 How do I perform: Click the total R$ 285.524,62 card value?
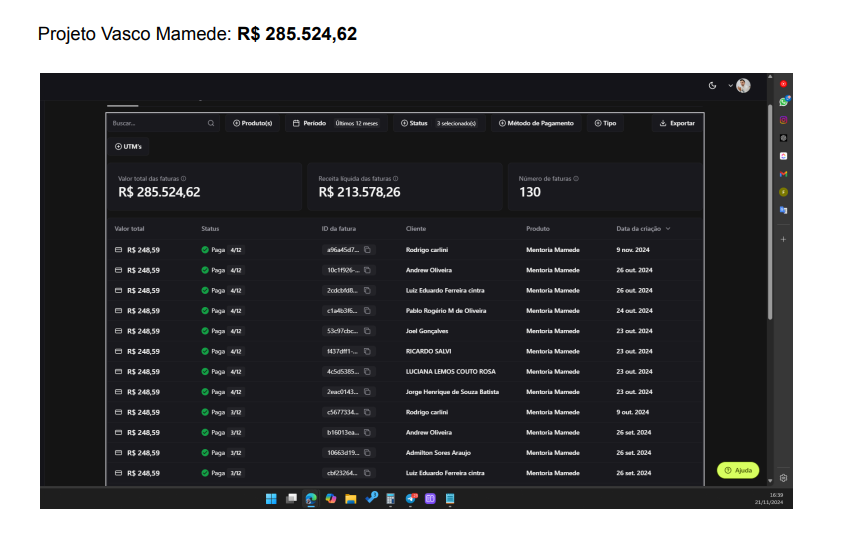pyautogui.click(x=159, y=192)
